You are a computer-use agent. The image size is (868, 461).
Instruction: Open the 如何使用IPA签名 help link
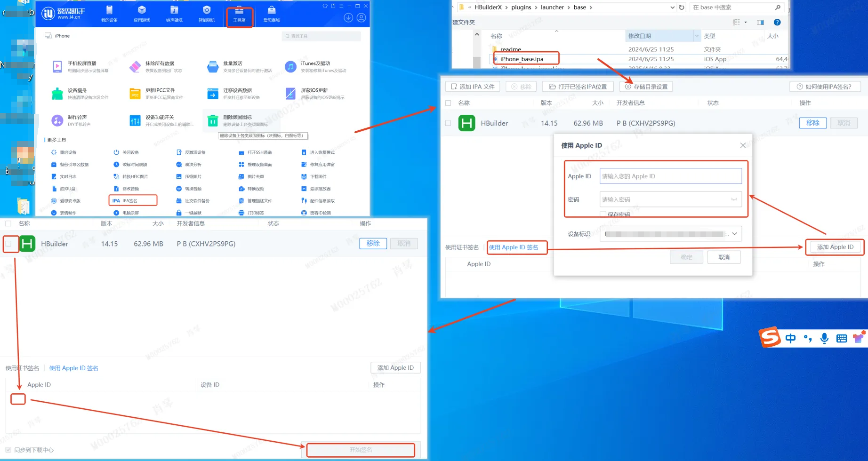tap(825, 86)
